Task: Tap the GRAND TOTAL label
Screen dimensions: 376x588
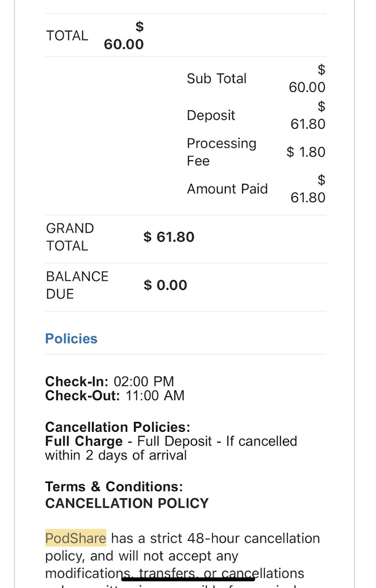Action: pyautogui.click(x=70, y=237)
